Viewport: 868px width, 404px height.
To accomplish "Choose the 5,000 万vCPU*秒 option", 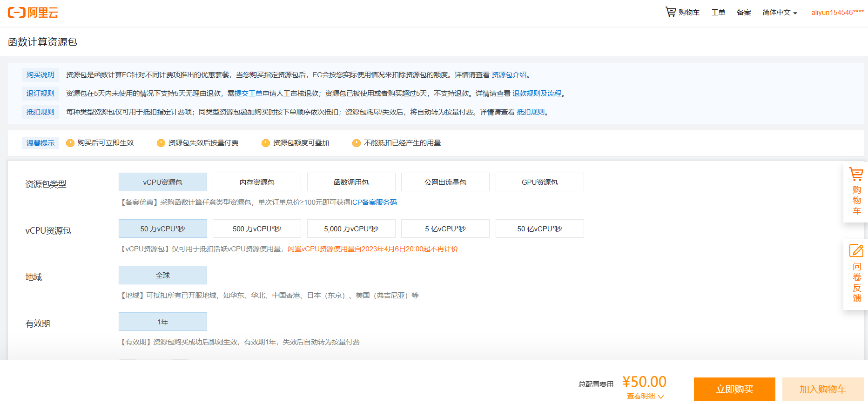I will (351, 229).
